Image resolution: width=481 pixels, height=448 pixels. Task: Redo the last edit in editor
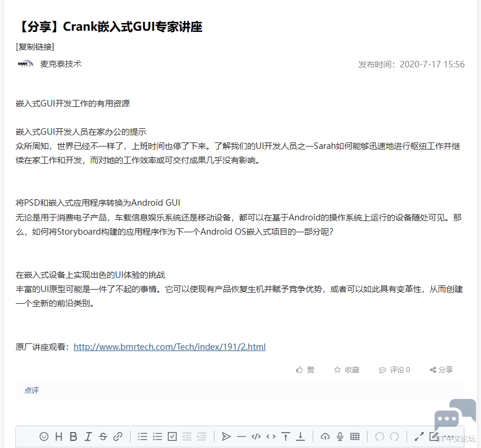pyautogui.click(x=395, y=436)
